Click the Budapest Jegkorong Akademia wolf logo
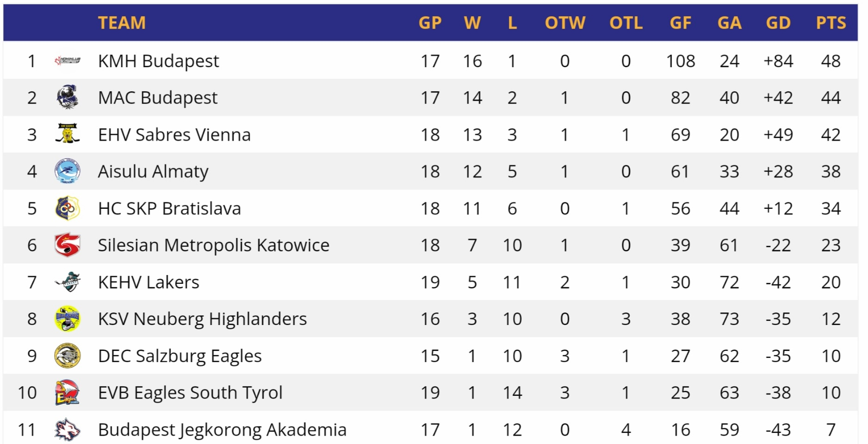 [x=67, y=429]
